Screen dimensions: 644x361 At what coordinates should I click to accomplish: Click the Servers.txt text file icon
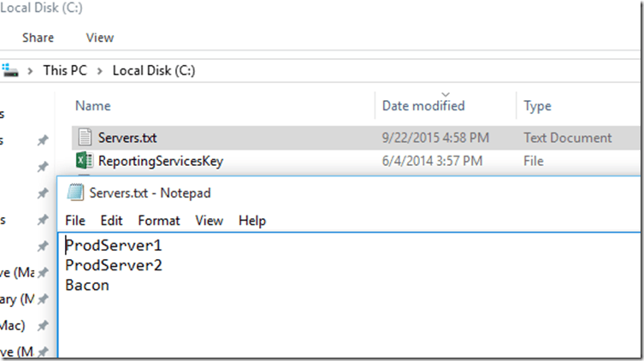click(84, 137)
